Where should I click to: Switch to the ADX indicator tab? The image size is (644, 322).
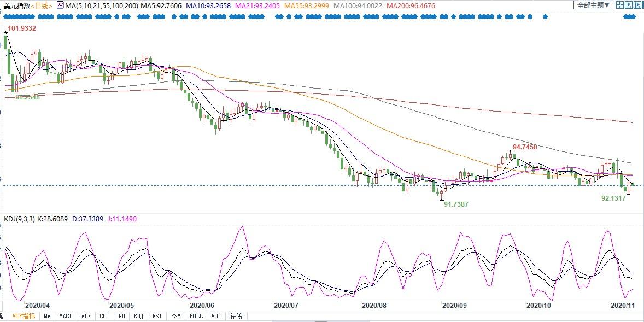pos(86,316)
